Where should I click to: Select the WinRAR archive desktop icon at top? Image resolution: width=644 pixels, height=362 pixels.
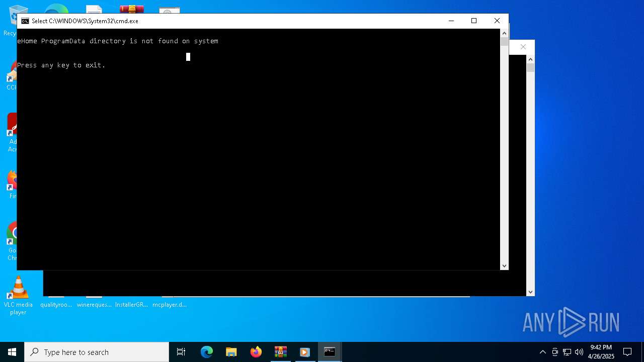click(132, 9)
